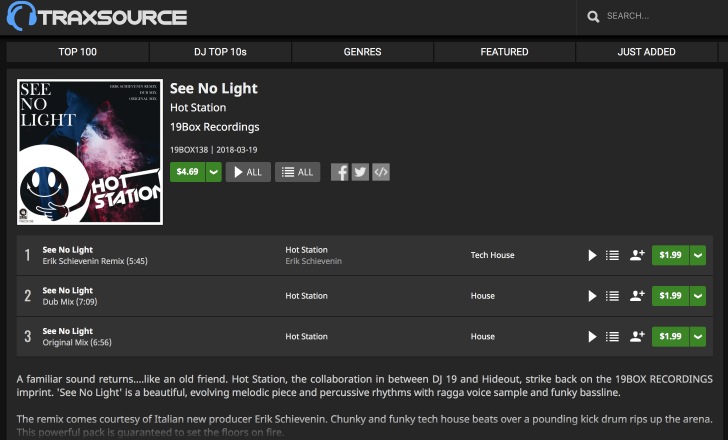Screen dimensions: 728x440
Task: Buy Dub Mix for $1.99
Action: coord(670,296)
